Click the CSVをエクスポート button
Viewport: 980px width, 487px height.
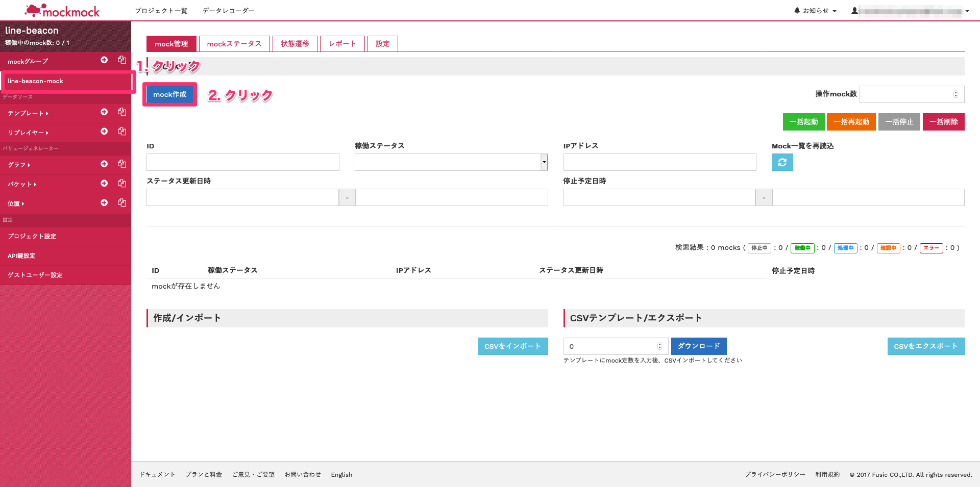[925, 346]
